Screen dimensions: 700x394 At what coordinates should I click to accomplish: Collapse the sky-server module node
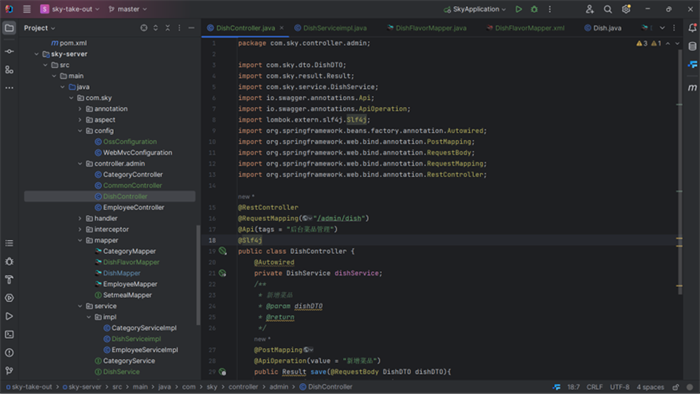pyautogui.click(x=37, y=54)
